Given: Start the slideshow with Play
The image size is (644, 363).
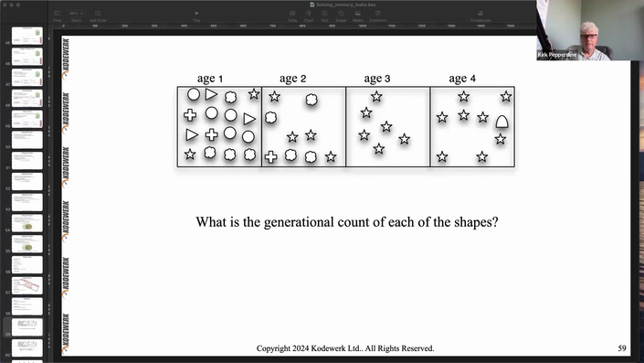Looking at the screenshot, I should coord(196,16).
